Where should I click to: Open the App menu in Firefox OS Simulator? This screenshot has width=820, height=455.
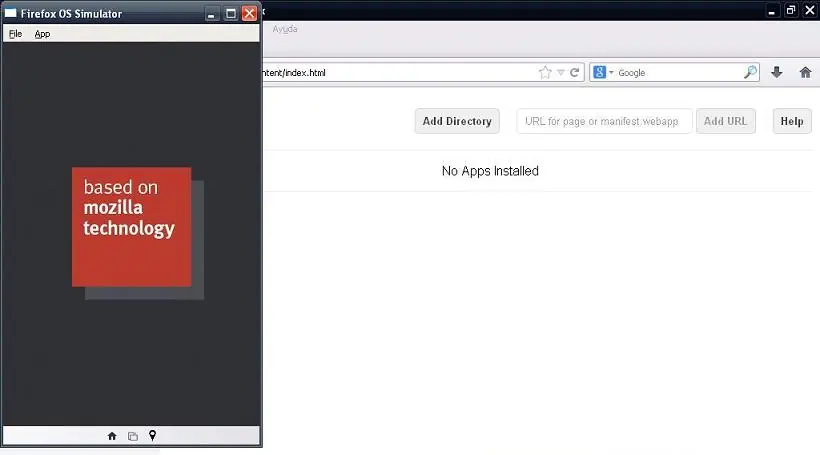(x=42, y=34)
